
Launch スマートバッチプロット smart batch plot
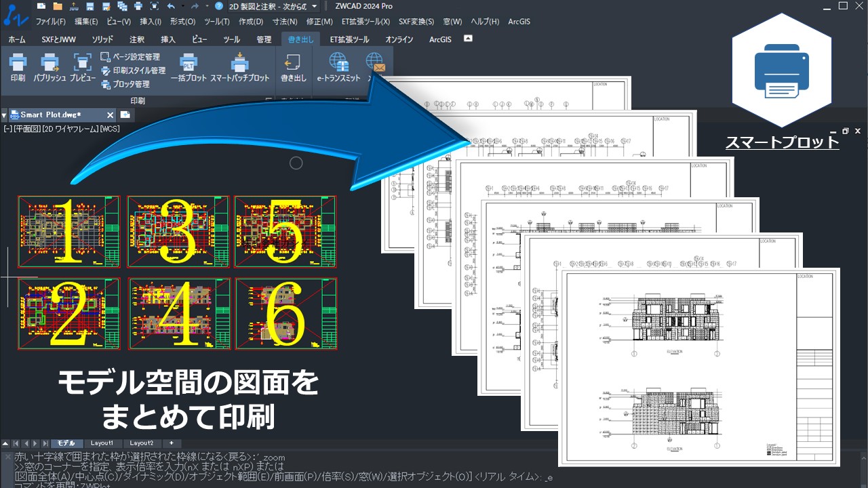click(239, 68)
